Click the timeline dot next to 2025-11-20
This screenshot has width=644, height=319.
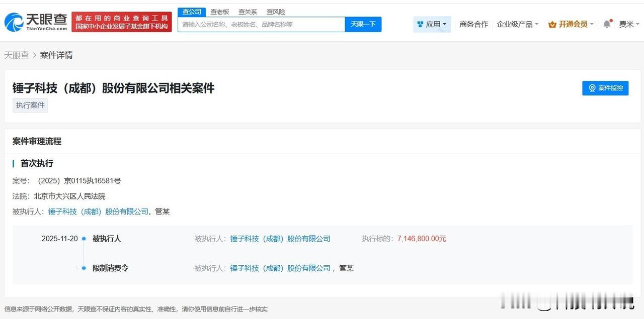[84, 239]
